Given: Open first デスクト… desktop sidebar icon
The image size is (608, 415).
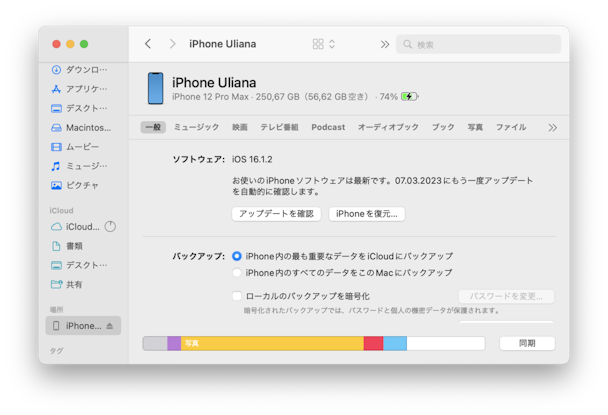Looking at the screenshot, I should [56, 108].
